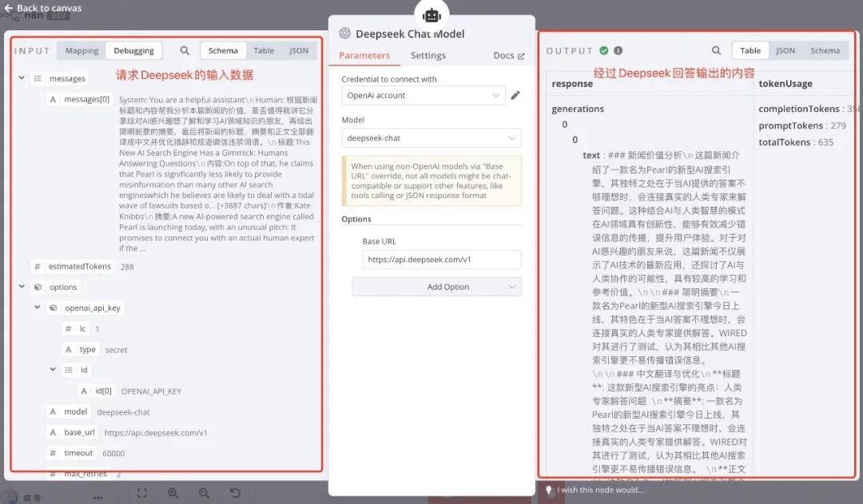Click the messages list type icon
Image resolution: width=863 pixels, height=504 pixels.
[x=38, y=79]
